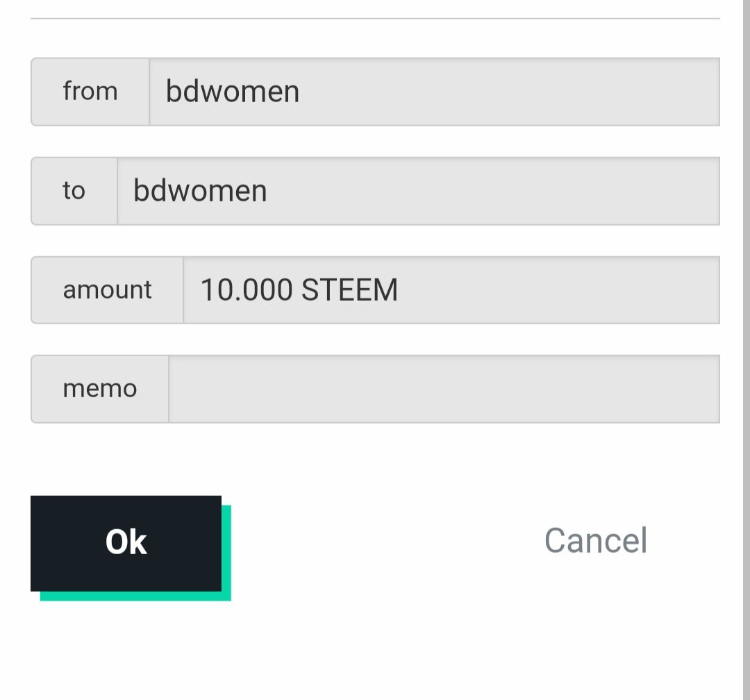Click the 'from' label box

pyautogui.click(x=90, y=92)
